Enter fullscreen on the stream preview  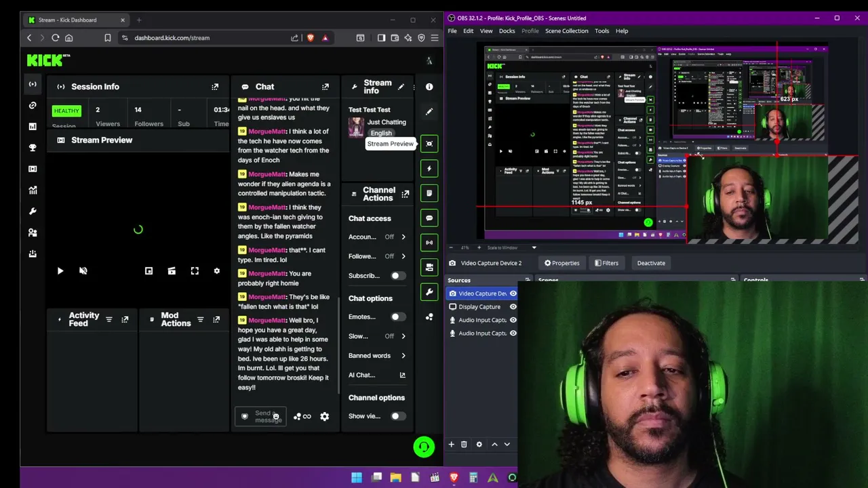click(x=195, y=271)
